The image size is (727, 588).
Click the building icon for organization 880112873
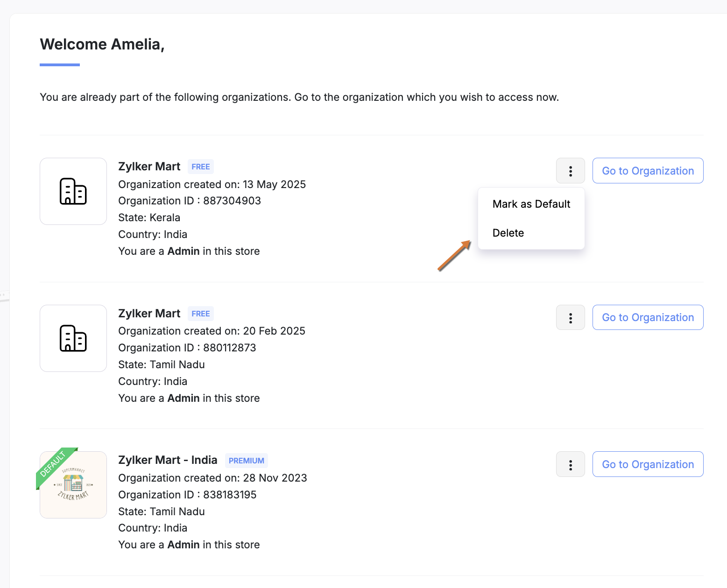73,338
